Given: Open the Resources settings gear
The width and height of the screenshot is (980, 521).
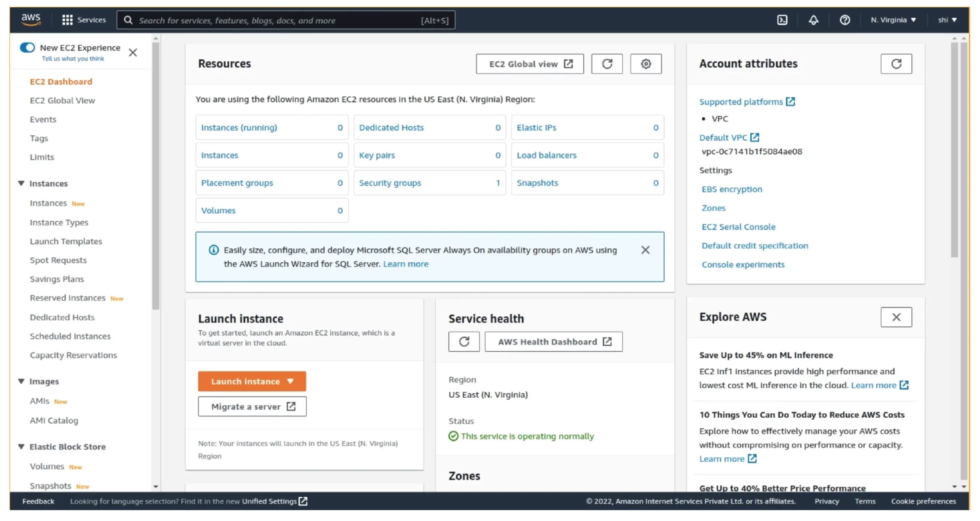Looking at the screenshot, I should coord(646,64).
